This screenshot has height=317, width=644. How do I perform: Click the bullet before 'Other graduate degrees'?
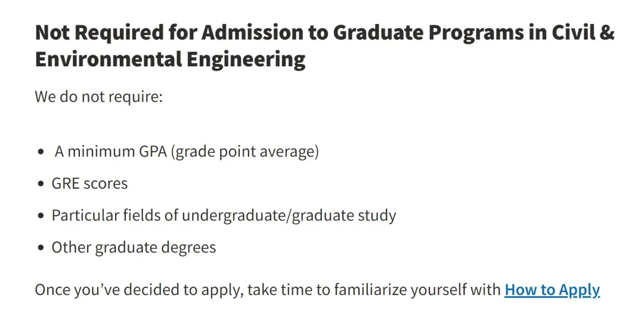(41, 248)
